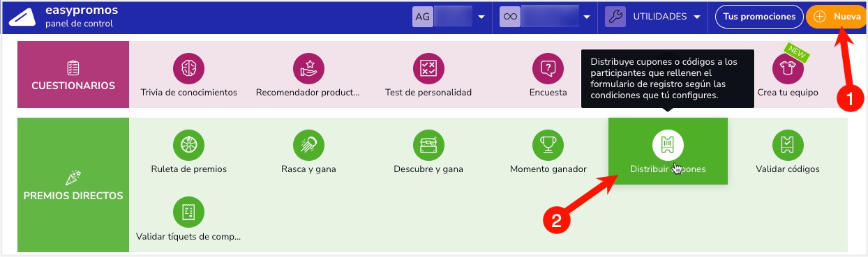The height and width of the screenshot is (257, 868).
Task: Expand the infinity plan dropdown
Action: coord(546,17)
